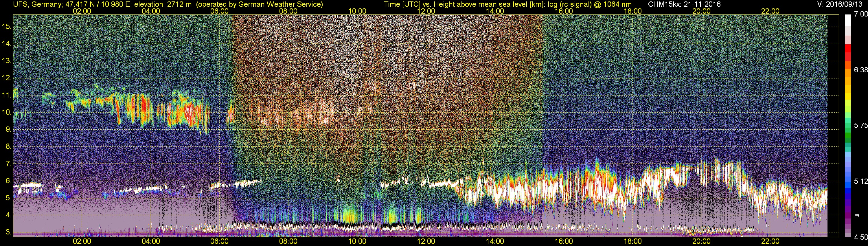
Task: Click the height axis label '6.'
Action: point(8,181)
